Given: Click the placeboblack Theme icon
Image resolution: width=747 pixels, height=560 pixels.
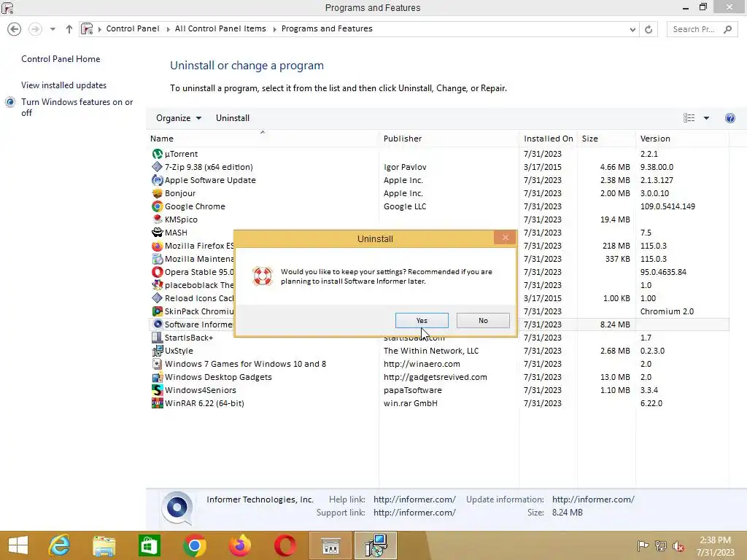Looking at the screenshot, I should [x=158, y=285].
